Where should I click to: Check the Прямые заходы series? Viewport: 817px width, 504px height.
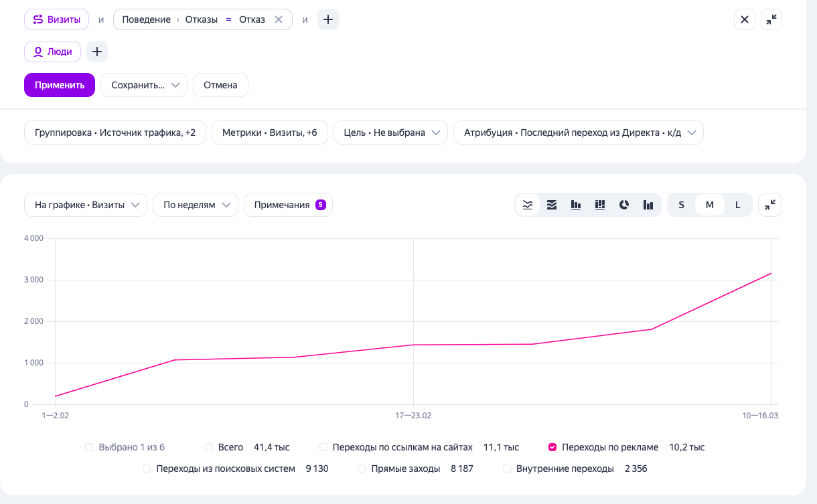[x=362, y=469]
